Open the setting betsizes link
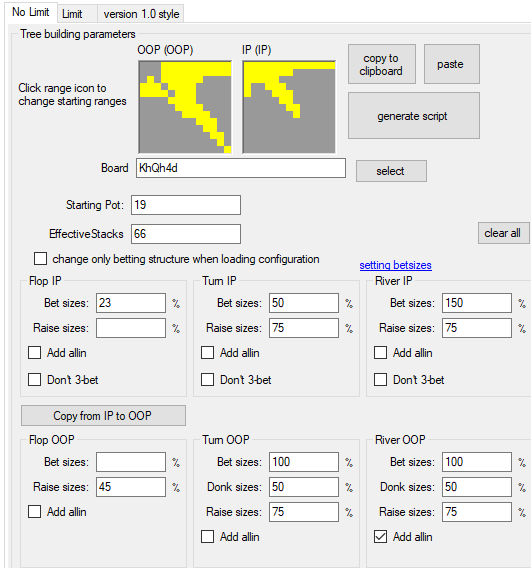531x568 pixels. tap(396, 265)
